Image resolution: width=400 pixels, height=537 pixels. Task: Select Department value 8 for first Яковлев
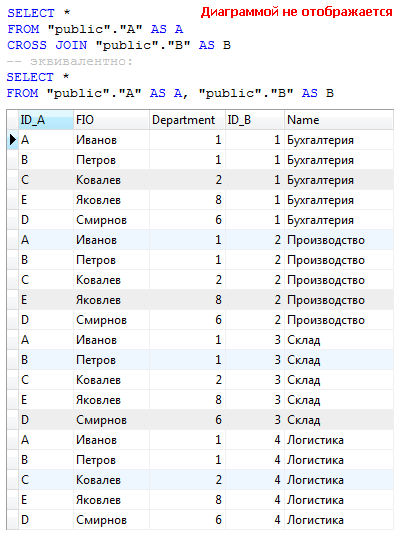click(x=187, y=200)
